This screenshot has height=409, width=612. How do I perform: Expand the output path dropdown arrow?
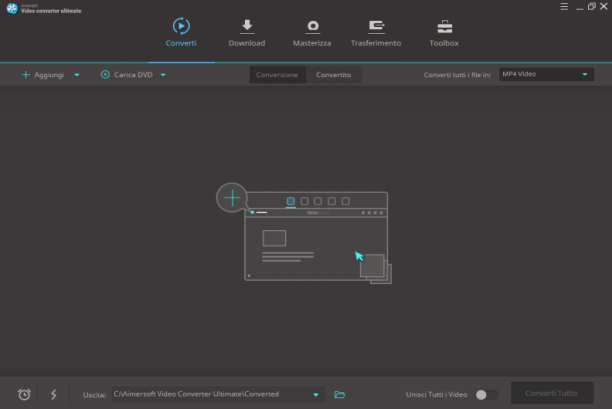coord(316,395)
